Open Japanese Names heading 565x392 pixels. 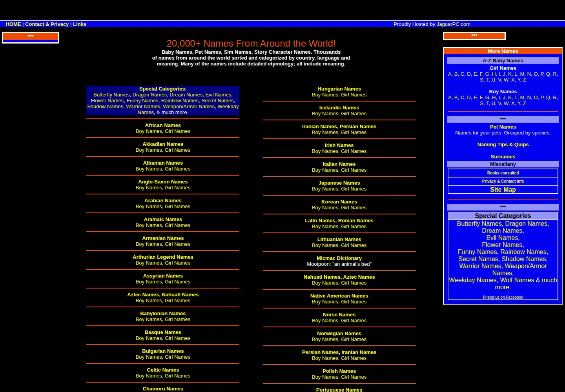pyautogui.click(x=339, y=183)
